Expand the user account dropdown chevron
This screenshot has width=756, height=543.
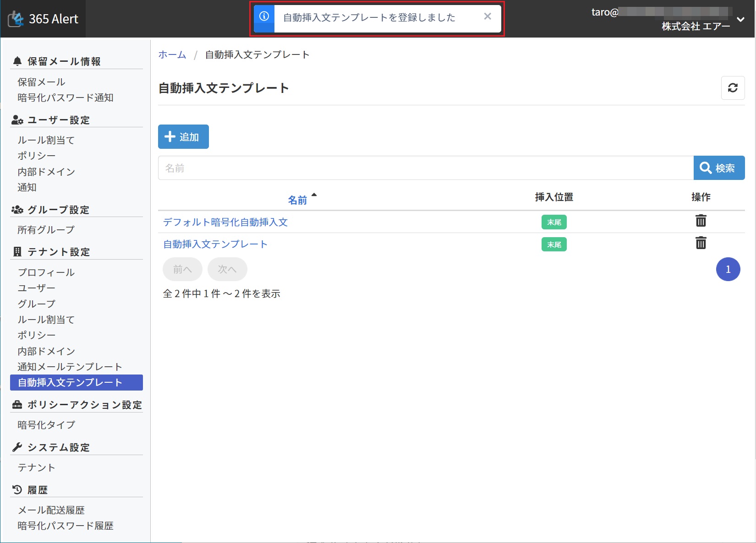click(x=740, y=20)
